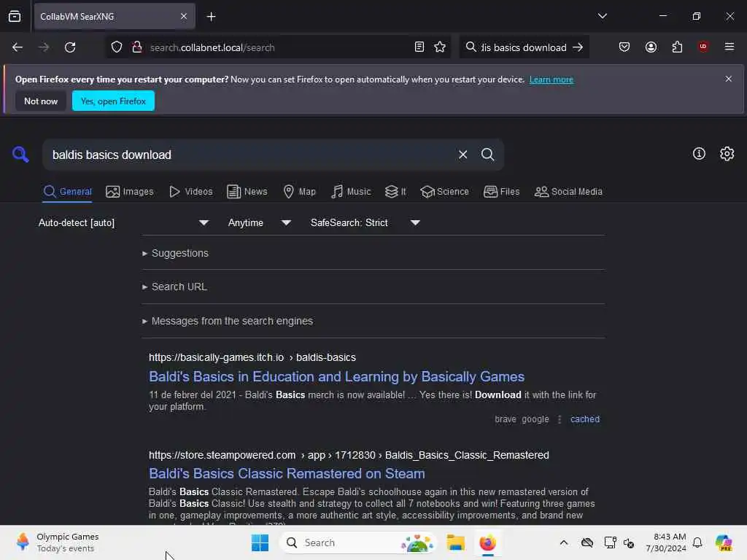Click the Windows taskbar Search box
The height and width of the screenshot is (560, 747).
point(358,542)
